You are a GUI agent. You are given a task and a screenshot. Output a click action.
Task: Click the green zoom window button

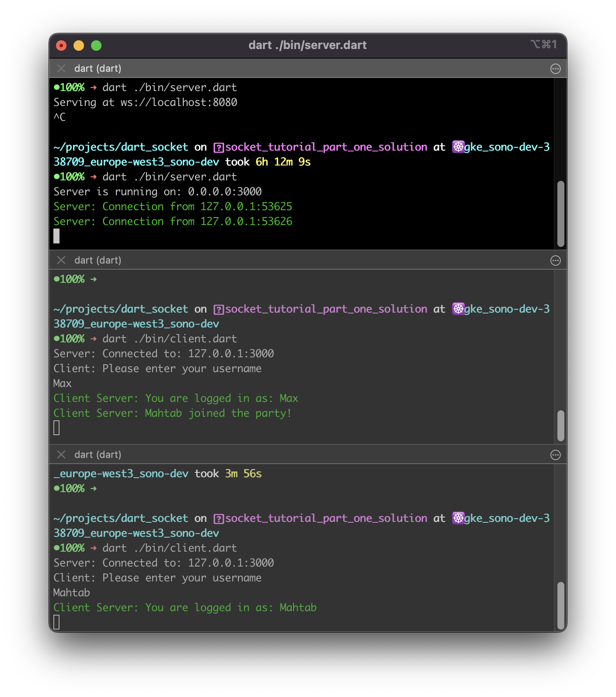[96, 46]
